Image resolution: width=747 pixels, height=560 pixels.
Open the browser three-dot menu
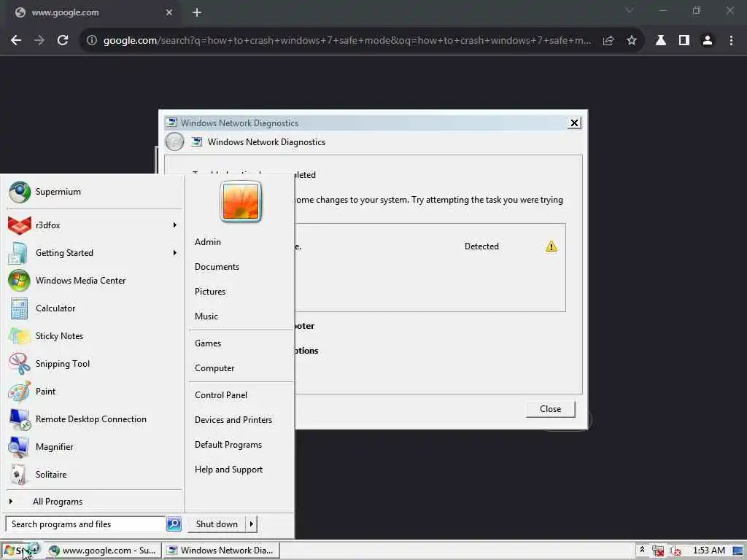[x=731, y=41]
